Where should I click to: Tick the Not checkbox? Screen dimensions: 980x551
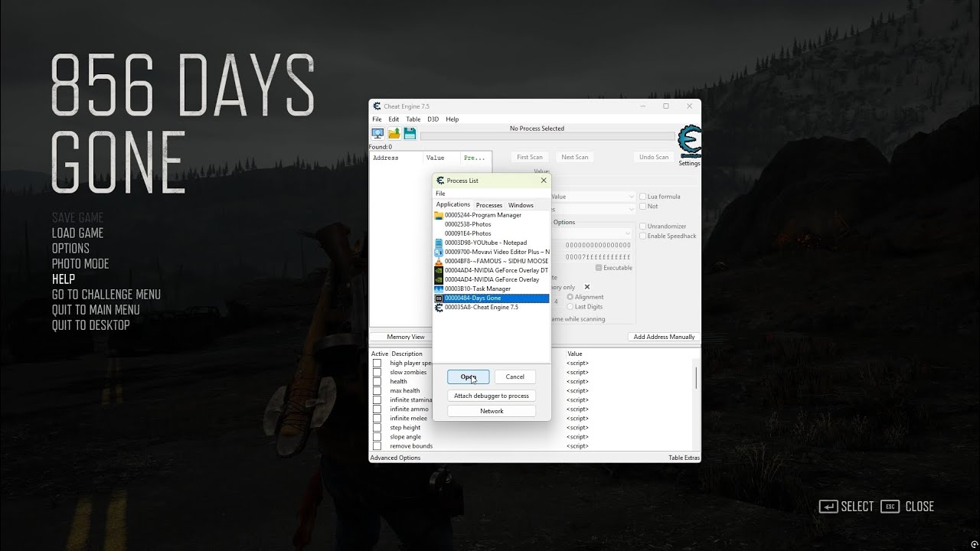[x=642, y=206]
